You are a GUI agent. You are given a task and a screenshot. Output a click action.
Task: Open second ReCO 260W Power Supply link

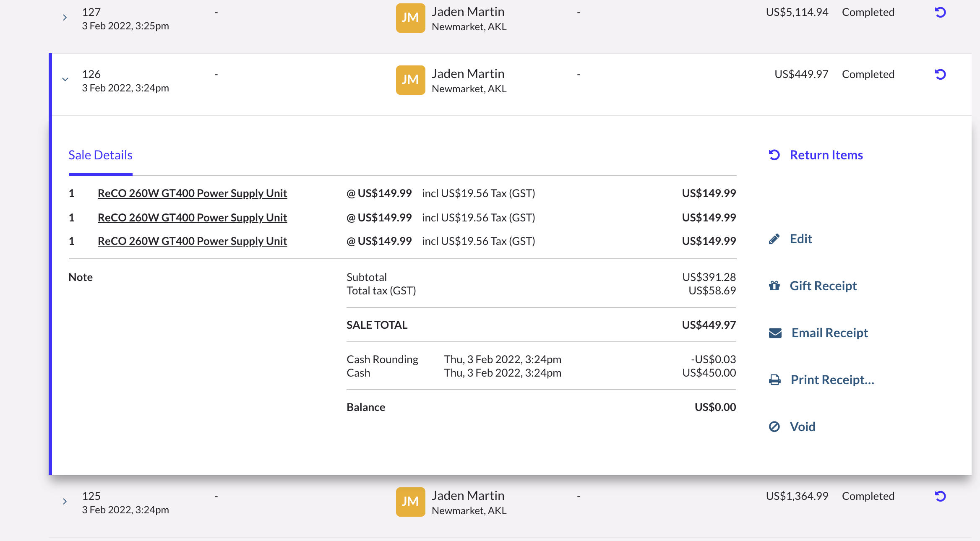tap(192, 218)
